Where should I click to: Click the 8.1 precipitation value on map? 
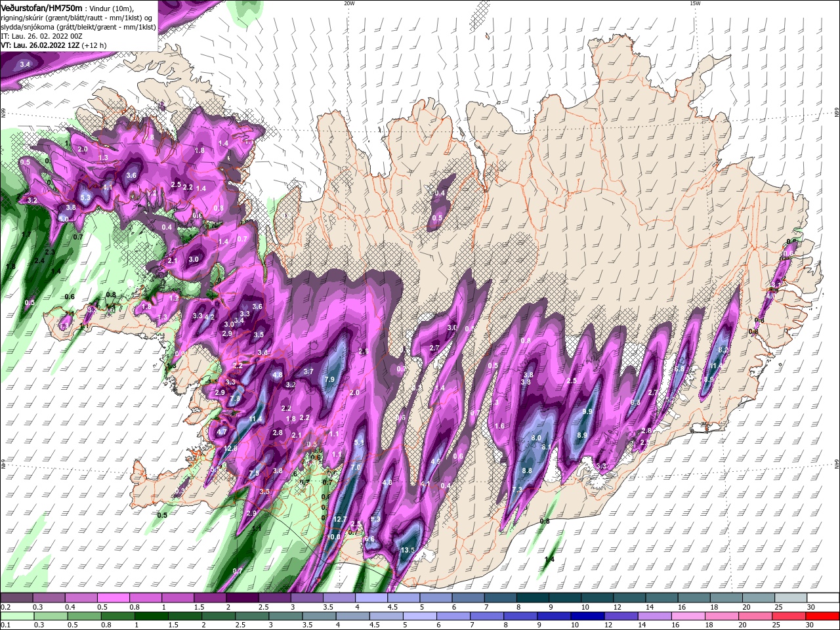[547, 447]
